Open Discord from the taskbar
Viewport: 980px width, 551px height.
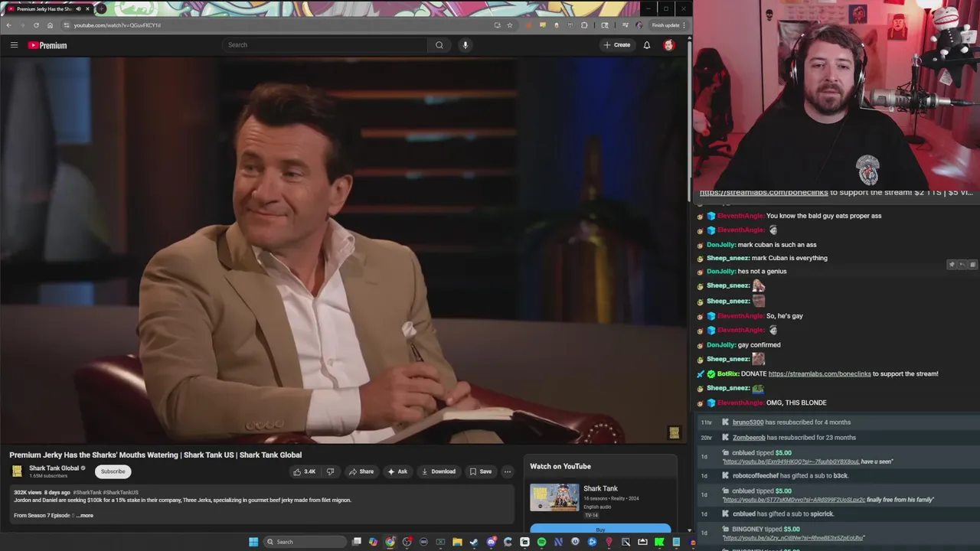491,542
